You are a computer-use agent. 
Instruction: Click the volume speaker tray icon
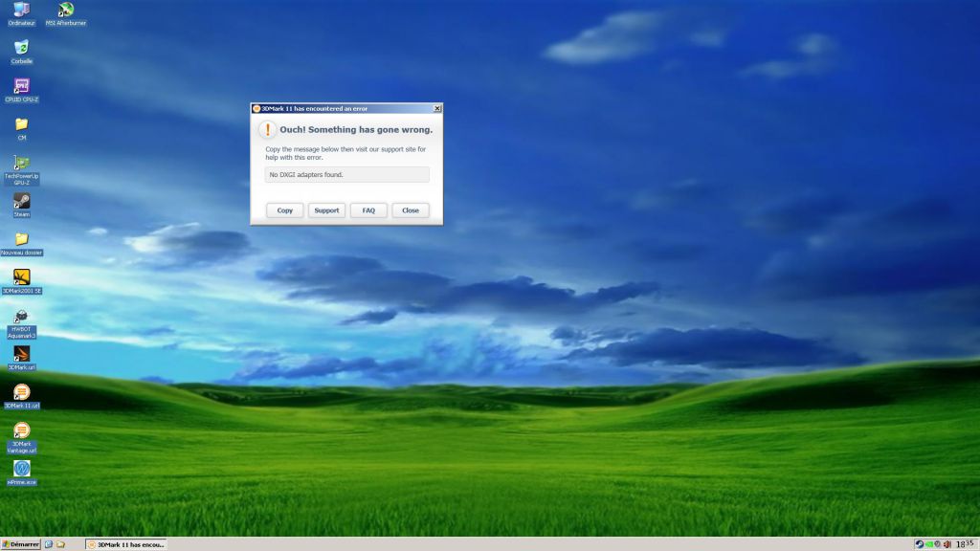(947, 544)
